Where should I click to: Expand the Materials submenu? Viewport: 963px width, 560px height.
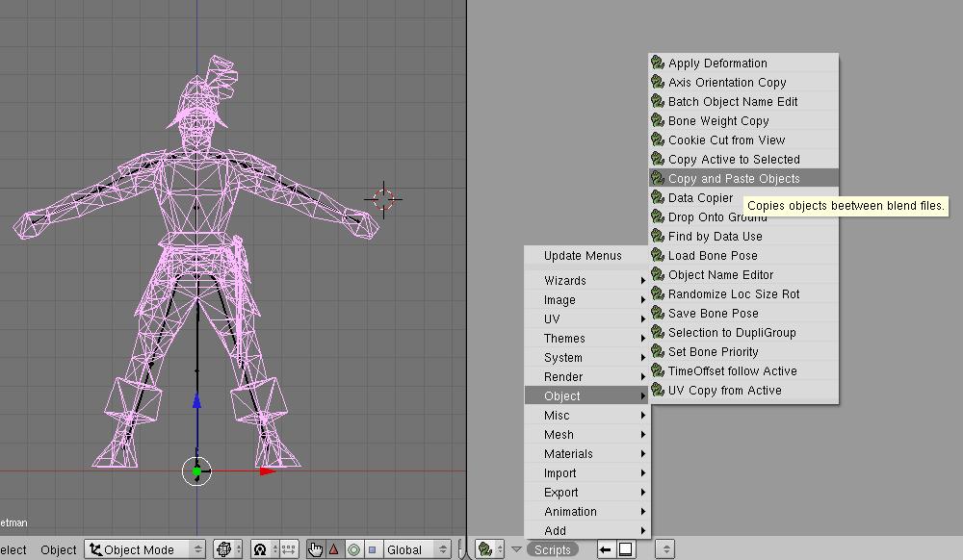tap(586, 454)
